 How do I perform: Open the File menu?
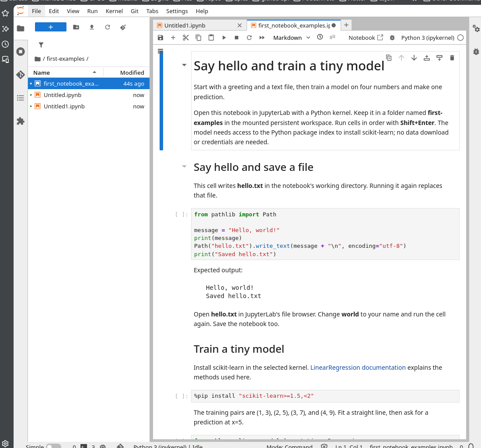click(36, 11)
